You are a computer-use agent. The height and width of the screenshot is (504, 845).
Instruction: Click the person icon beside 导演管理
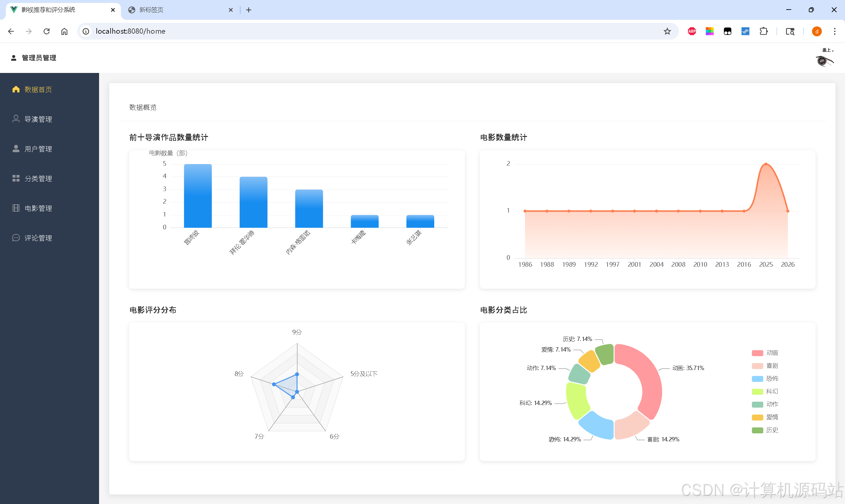coord(16,119)
